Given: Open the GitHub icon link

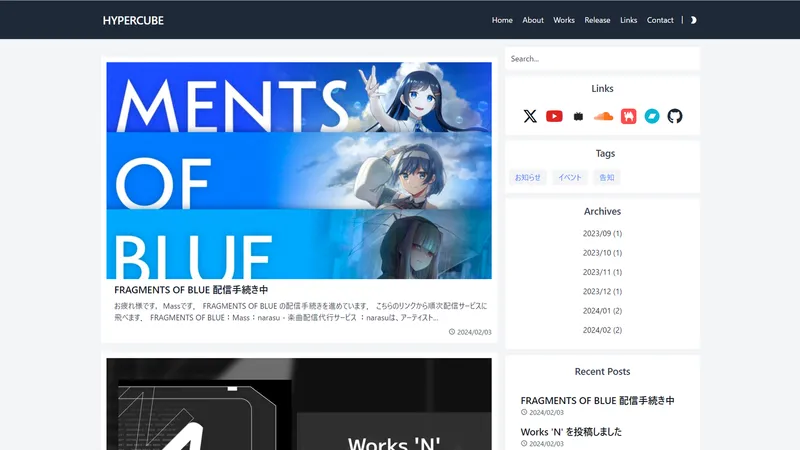Looking at the screenshot, I should (675, 116).
